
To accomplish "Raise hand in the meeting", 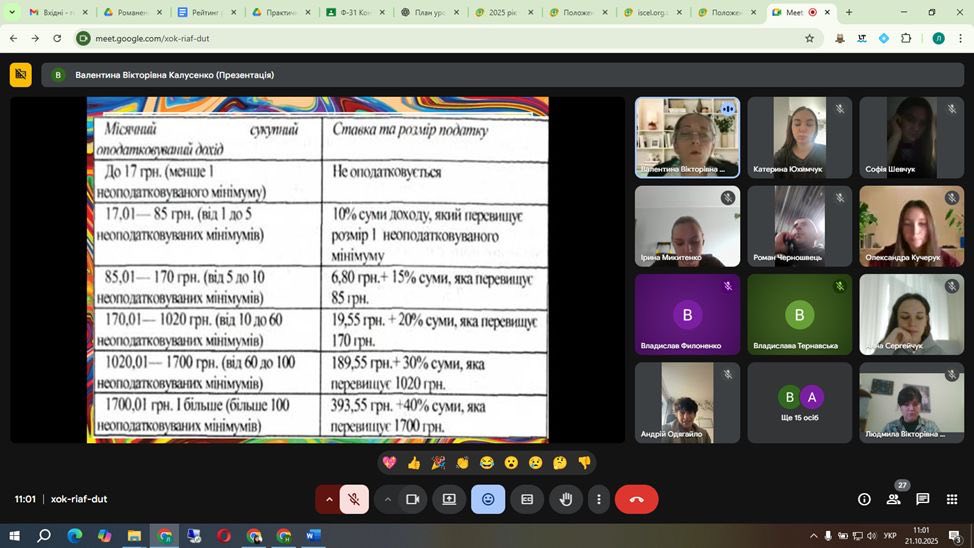I will point(566,499).
